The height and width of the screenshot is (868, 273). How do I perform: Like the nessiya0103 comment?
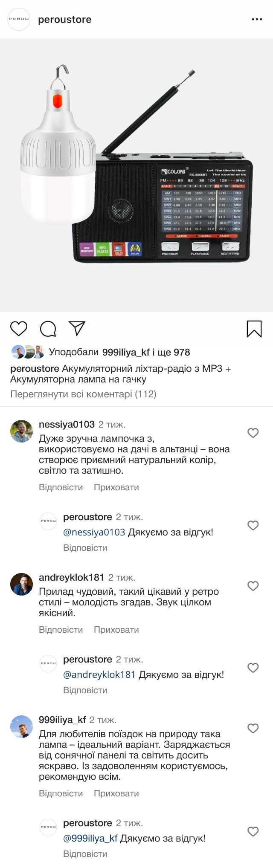click(x=253, y=433)
